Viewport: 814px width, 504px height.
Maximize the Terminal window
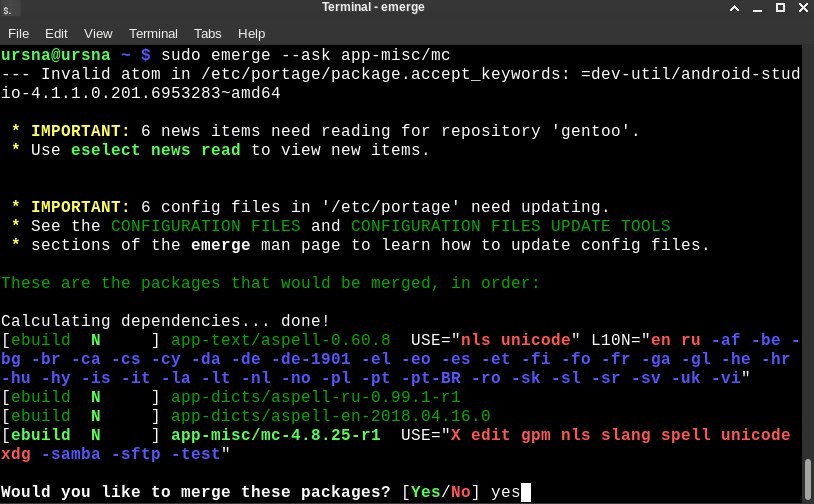[780, 7]
